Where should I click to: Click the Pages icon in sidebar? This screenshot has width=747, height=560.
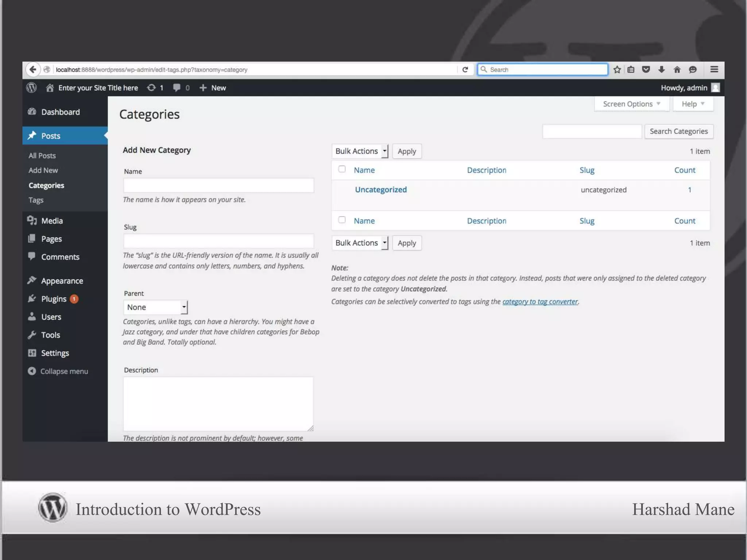32,238
